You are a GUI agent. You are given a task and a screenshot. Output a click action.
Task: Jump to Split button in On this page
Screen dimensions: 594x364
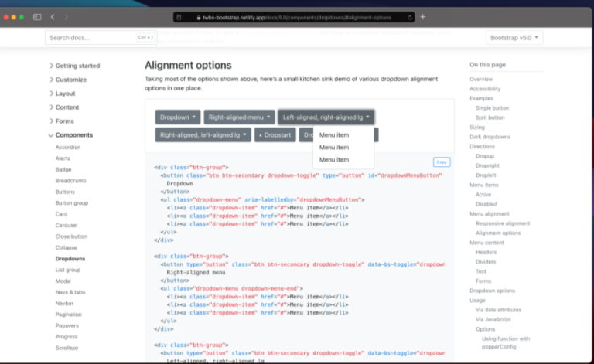tap(490, 117)
